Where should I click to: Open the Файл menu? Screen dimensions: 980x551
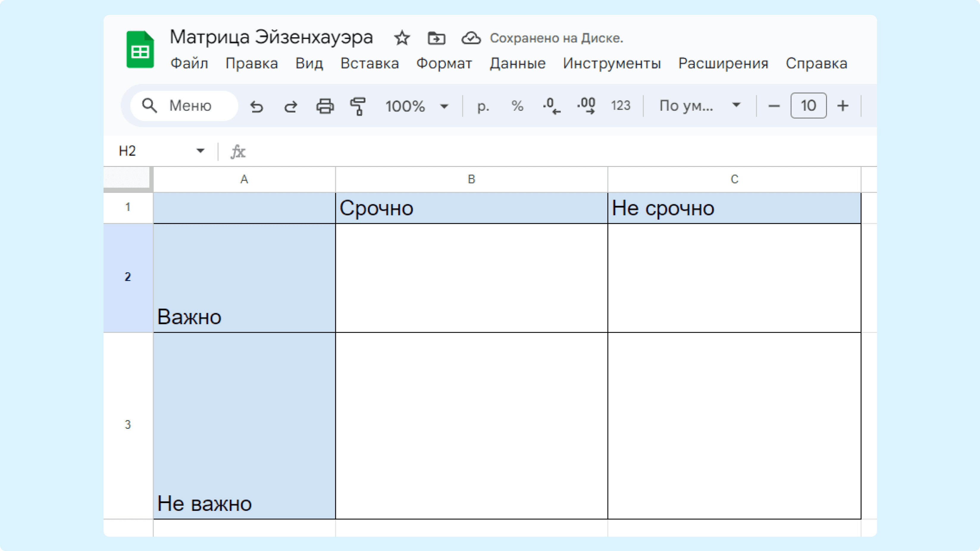[x=189, y=64]
